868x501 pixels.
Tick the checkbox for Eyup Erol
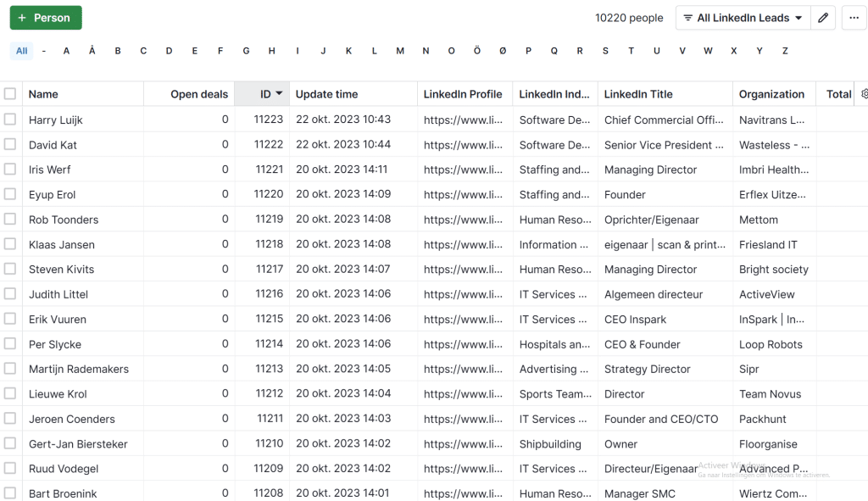pos(10,194)
